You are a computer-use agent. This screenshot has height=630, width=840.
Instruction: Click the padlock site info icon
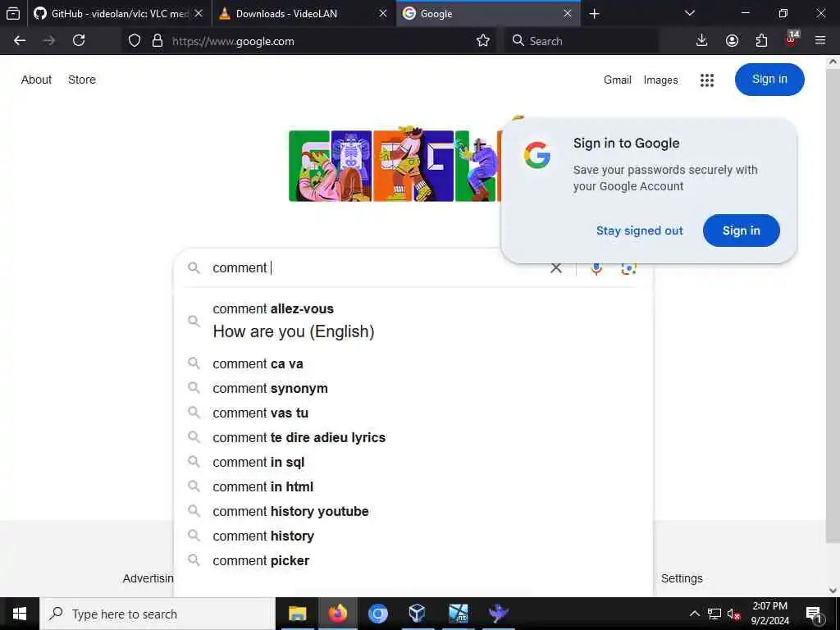pyautogui.click(x=157, y=41)
